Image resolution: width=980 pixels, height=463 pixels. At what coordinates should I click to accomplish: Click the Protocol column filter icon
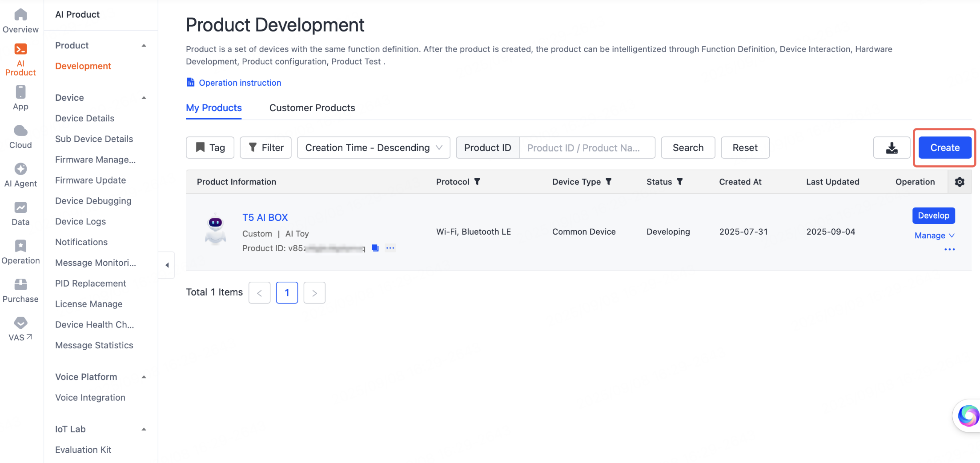pos(477,182)
